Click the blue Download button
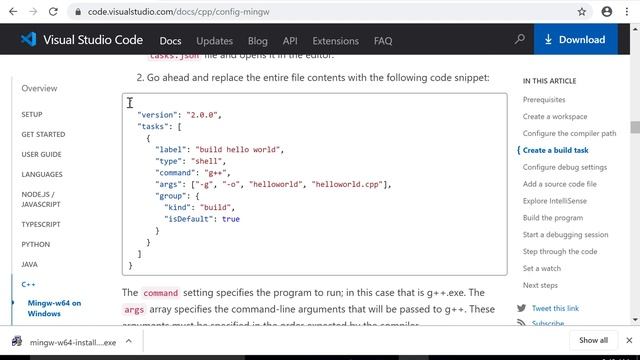Viewport: 640px width, 360px height. coord(576,39)
